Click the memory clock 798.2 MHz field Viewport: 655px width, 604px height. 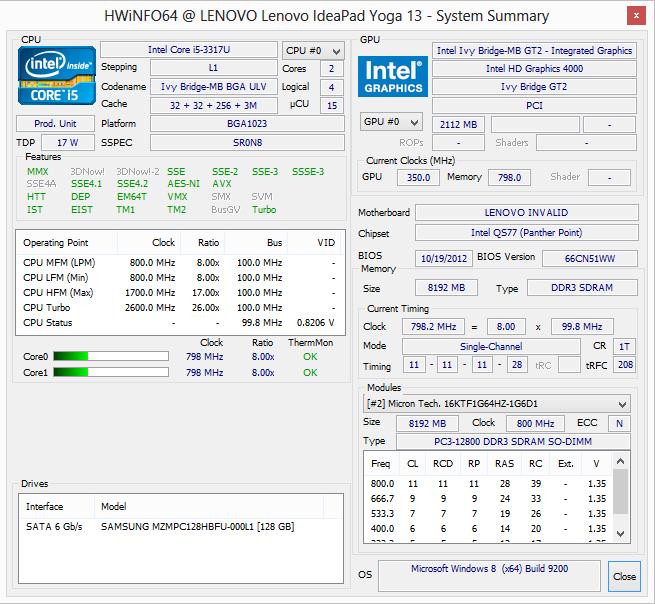(433, 327)
